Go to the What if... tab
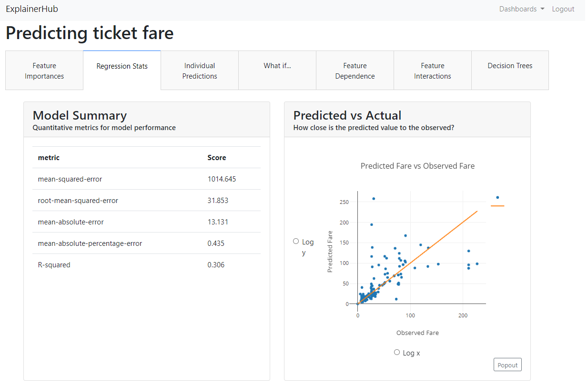 coord(277,66)
